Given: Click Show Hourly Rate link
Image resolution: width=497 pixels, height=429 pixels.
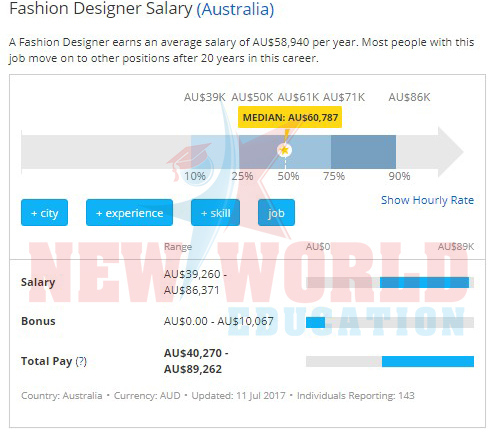Looking at the screenshot, I should 427,200.
